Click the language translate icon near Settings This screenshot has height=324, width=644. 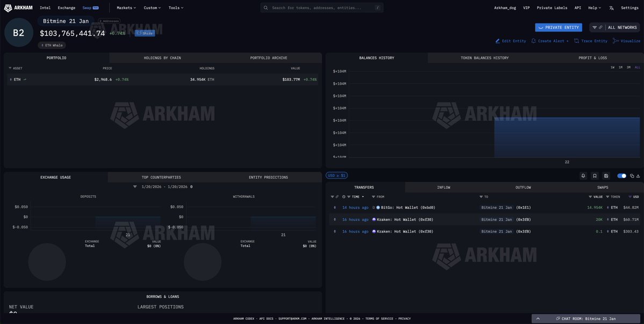[611, 8]
